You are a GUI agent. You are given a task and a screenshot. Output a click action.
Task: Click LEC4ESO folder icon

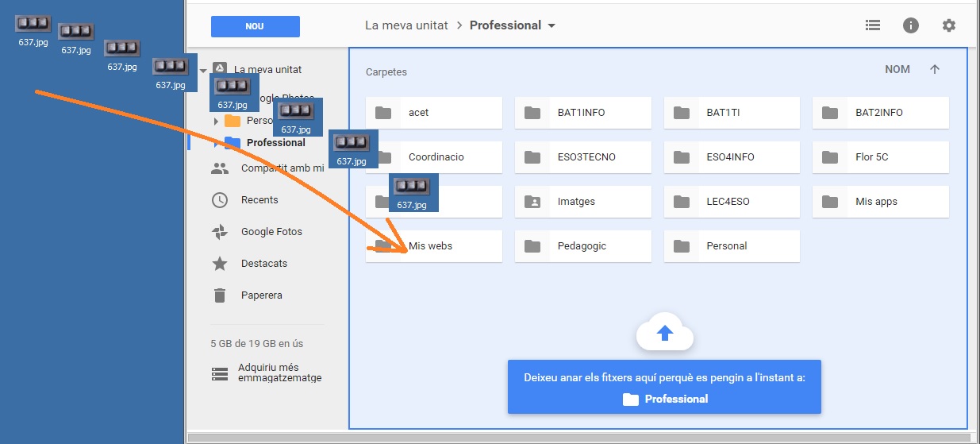tap(682, 202)
